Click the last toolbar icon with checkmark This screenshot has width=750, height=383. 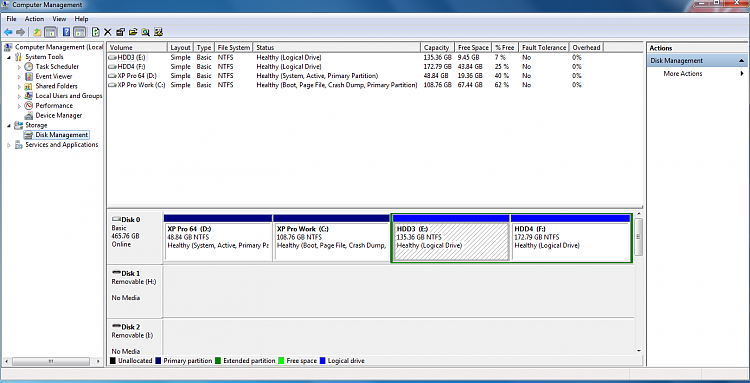coord(159,33)
